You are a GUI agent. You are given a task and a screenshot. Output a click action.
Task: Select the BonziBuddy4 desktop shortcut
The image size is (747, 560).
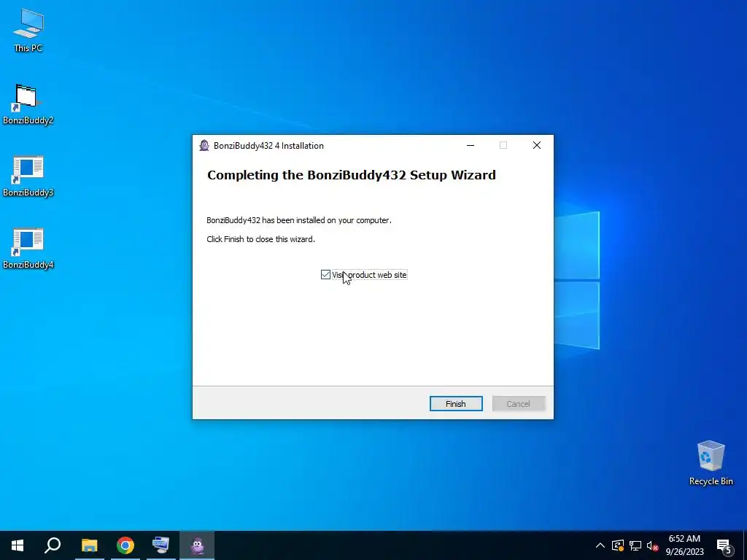pyautogui.click(x=28, y=249)
